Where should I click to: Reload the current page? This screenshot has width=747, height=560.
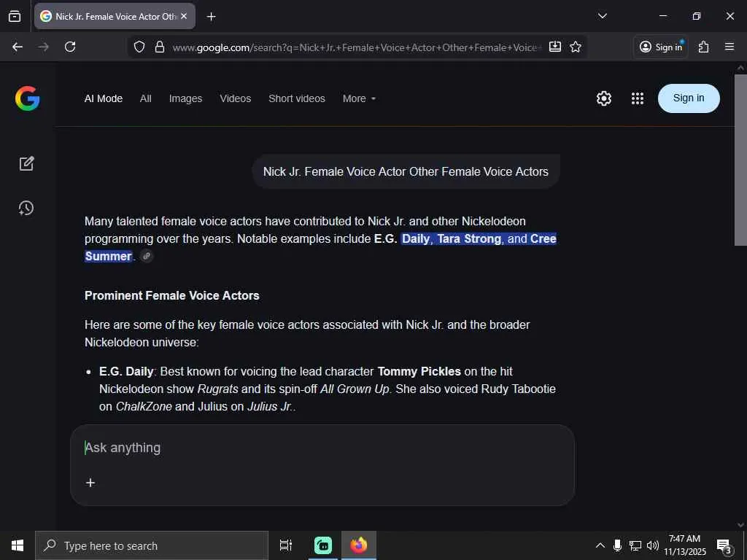coord(70,47)
